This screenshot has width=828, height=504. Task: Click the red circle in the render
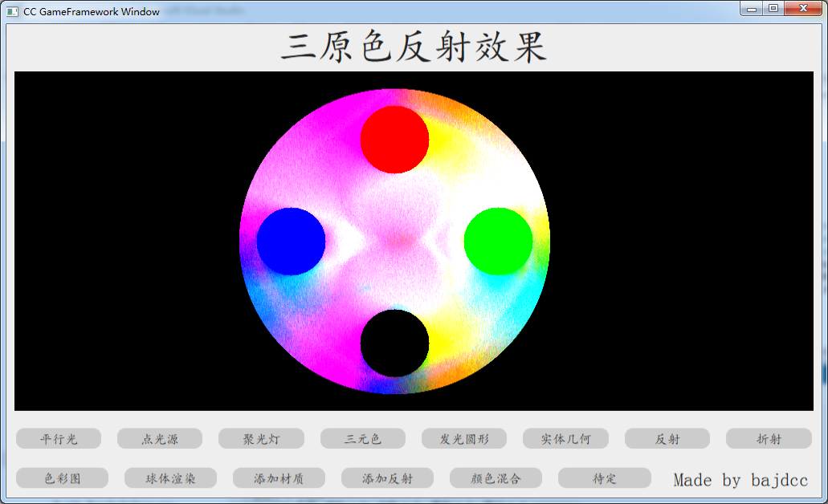click(x=394, y=140)
